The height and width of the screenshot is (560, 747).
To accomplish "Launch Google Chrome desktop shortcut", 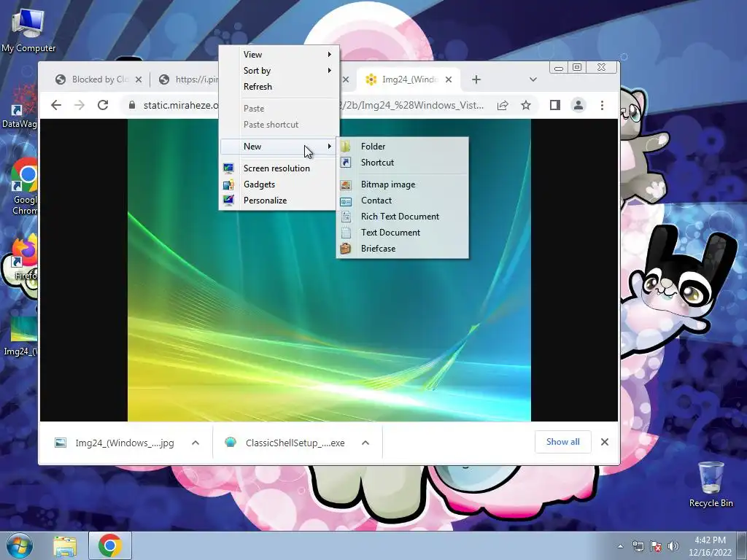I will point(24,187).
